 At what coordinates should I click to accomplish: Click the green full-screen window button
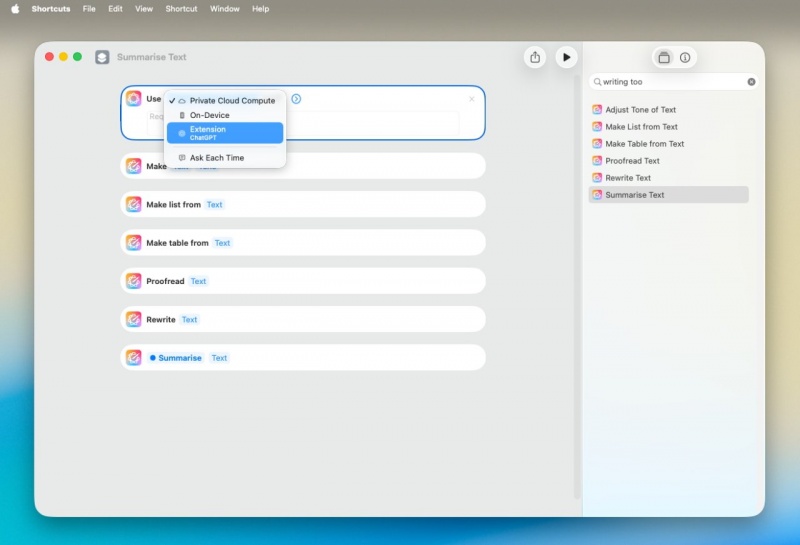point(78,57)
